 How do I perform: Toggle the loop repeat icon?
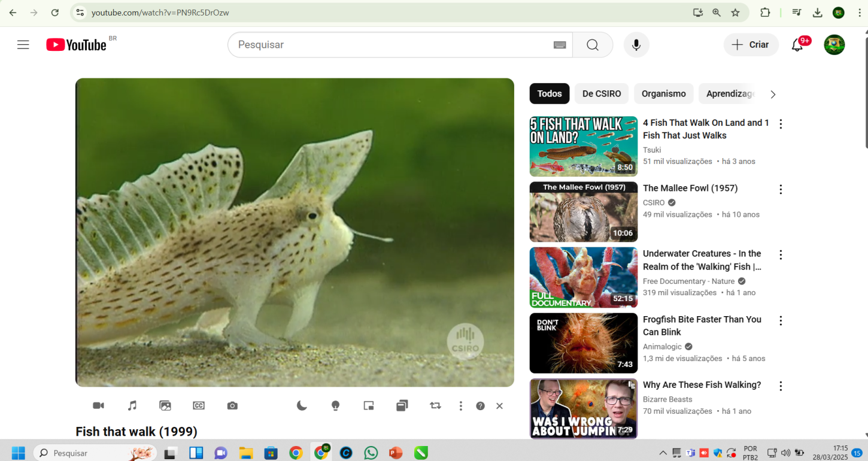point(435,406)
